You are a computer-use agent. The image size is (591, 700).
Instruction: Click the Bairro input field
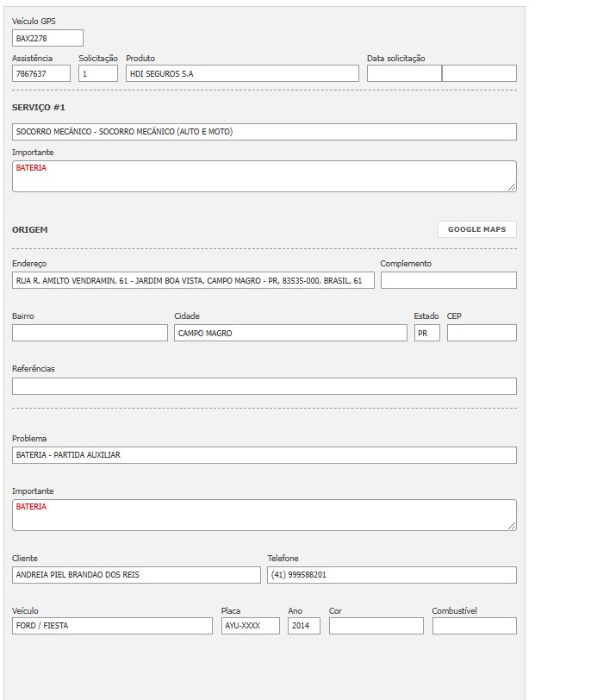coord(90,334)
